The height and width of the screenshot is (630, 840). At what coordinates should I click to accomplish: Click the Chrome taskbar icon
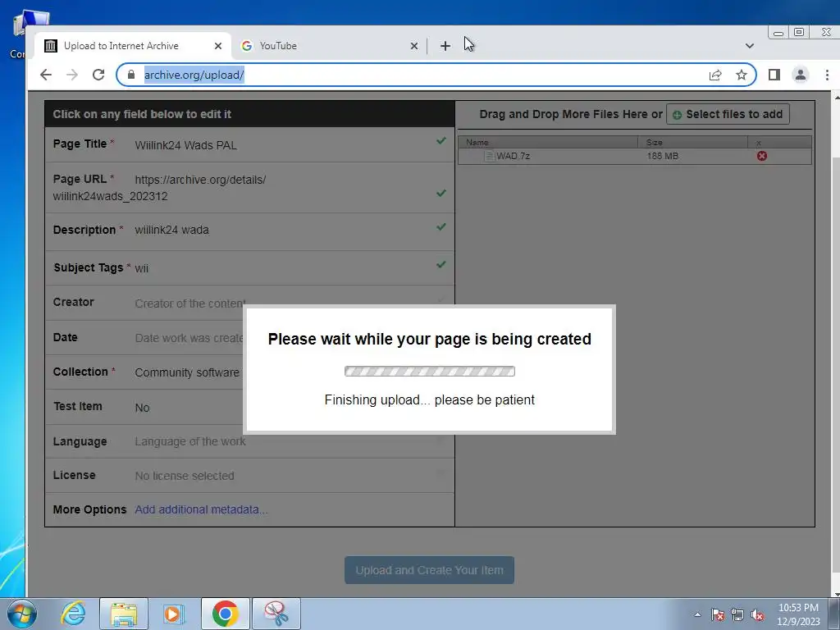(226, 614)
